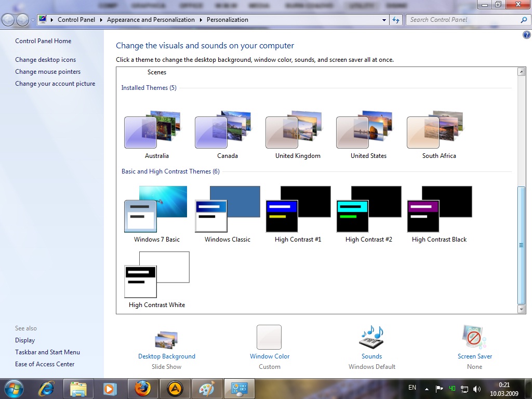Click Appearance and Personalization breadcrumb

[151, 20]
